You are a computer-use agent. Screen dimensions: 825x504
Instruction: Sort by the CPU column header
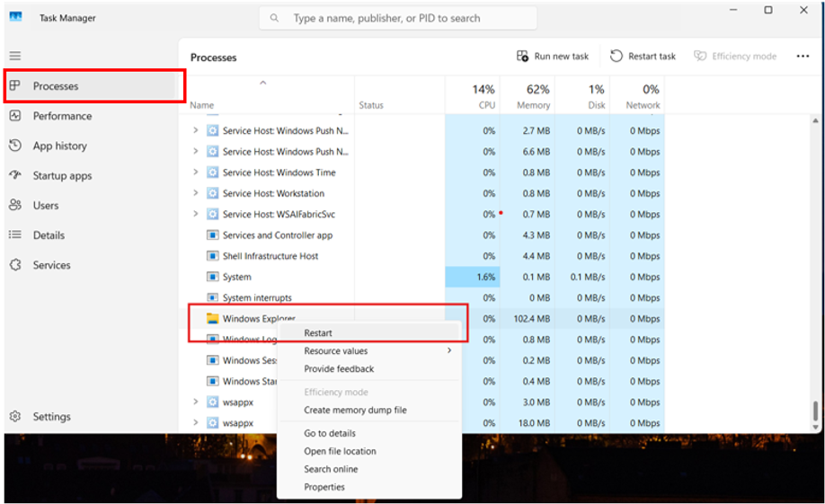click(x=473, y=95)
